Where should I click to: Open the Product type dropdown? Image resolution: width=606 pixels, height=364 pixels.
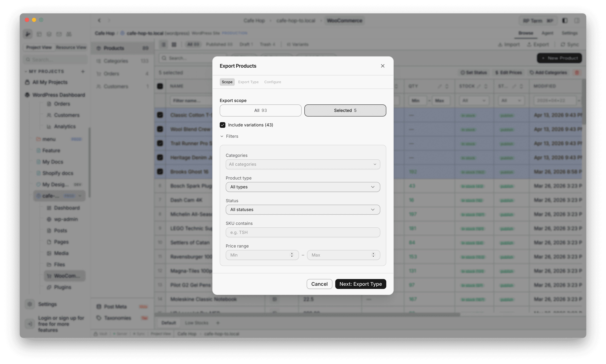[303, 187]
